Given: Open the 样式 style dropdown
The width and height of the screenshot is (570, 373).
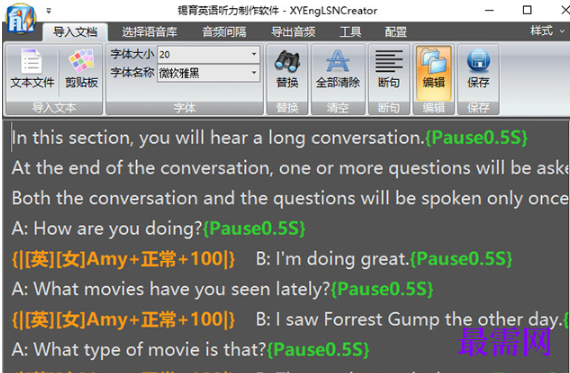Looking at the screenshot, I should click(x=547, y=31).
